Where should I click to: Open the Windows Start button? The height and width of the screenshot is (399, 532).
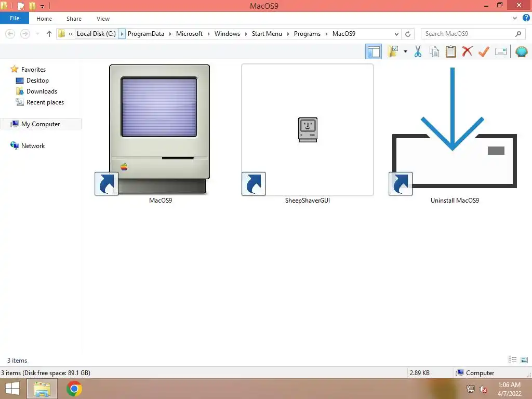point(12,389)
